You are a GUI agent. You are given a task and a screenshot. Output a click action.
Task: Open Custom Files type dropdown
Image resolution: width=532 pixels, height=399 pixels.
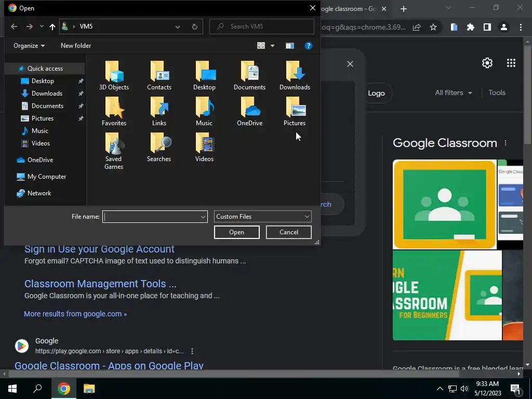(x=262, y=217)
